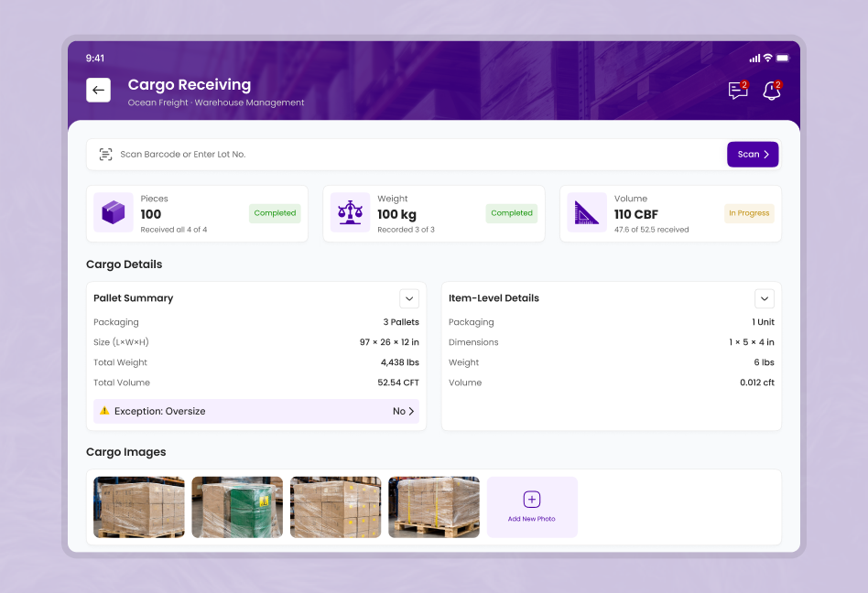This screenshot has height=593, width=868.
Task: Open the notifications bell icon
Action: coord(772,91)
